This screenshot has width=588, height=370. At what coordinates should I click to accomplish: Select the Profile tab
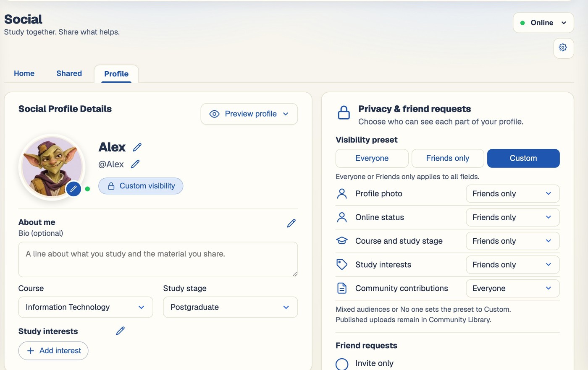tap(116, 74)
